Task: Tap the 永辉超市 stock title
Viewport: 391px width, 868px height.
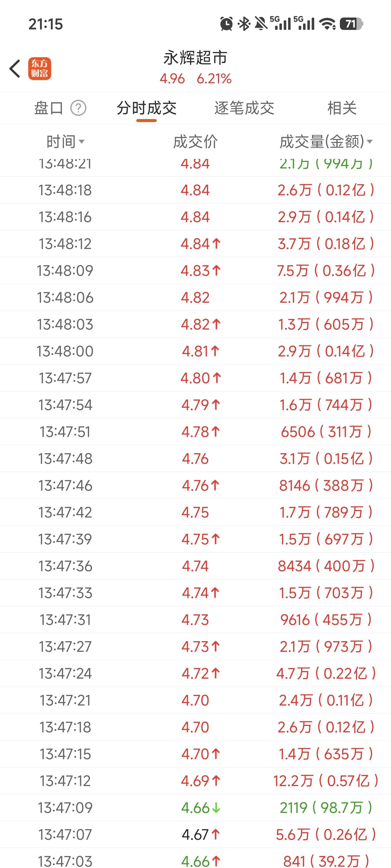Action: point(195,58)
